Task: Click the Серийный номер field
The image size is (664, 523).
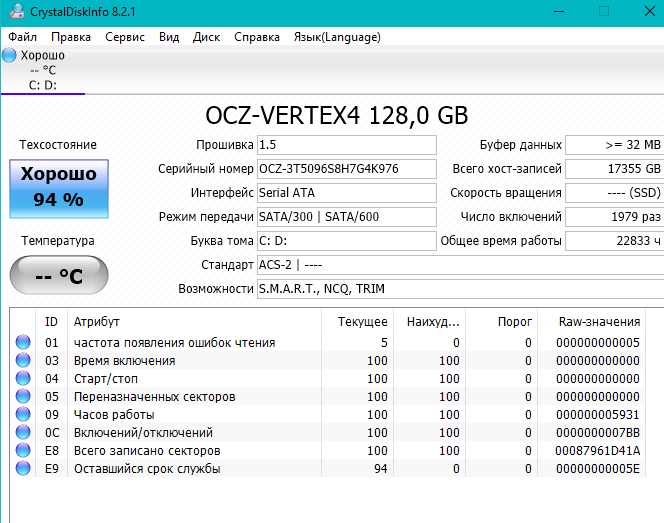Action: tap(347, 169)
